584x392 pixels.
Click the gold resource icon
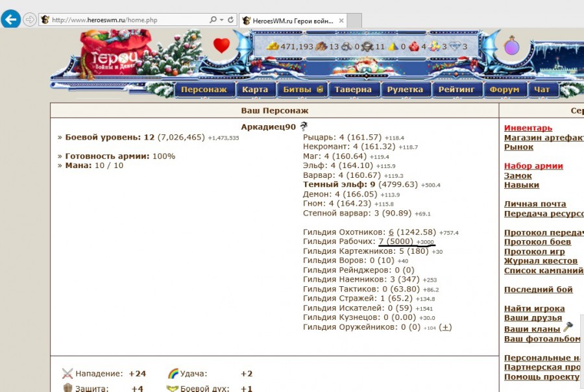tap(273, 47)
